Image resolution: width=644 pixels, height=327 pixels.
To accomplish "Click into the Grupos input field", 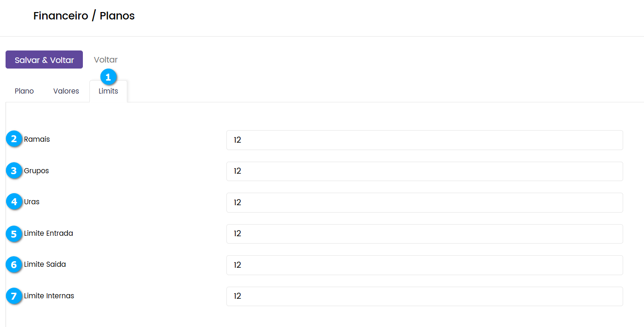I will coord(424,171).
